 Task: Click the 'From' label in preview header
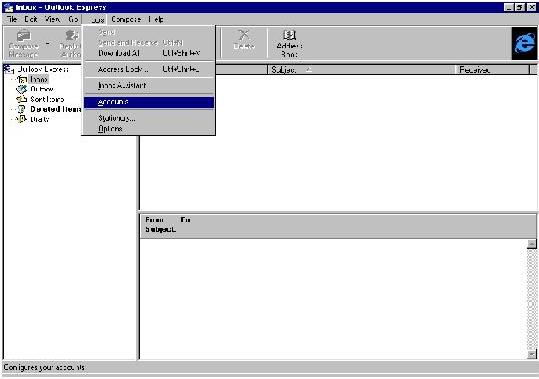tap(154, 220)
